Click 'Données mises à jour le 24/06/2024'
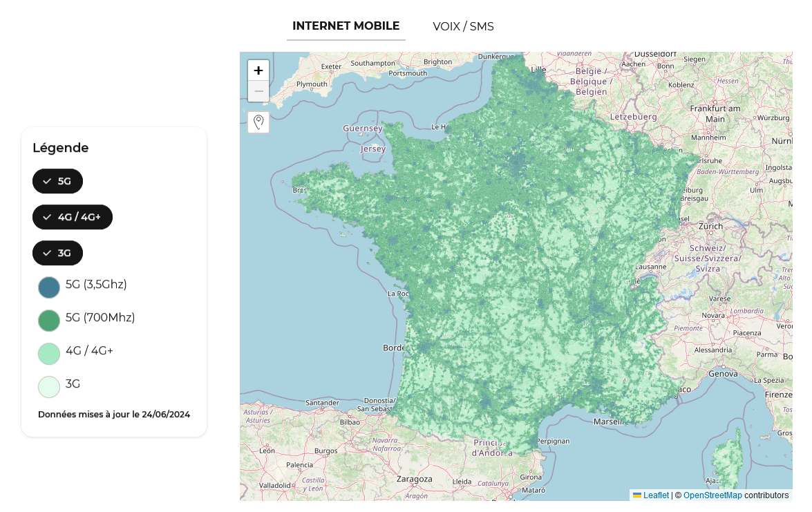Viewport: 812px width, 512px height. pyautogui.click(x=114, y=414)
